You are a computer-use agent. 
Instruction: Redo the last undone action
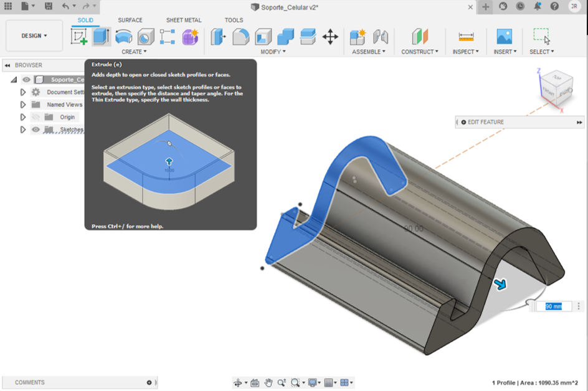click(x=86, y=6)
